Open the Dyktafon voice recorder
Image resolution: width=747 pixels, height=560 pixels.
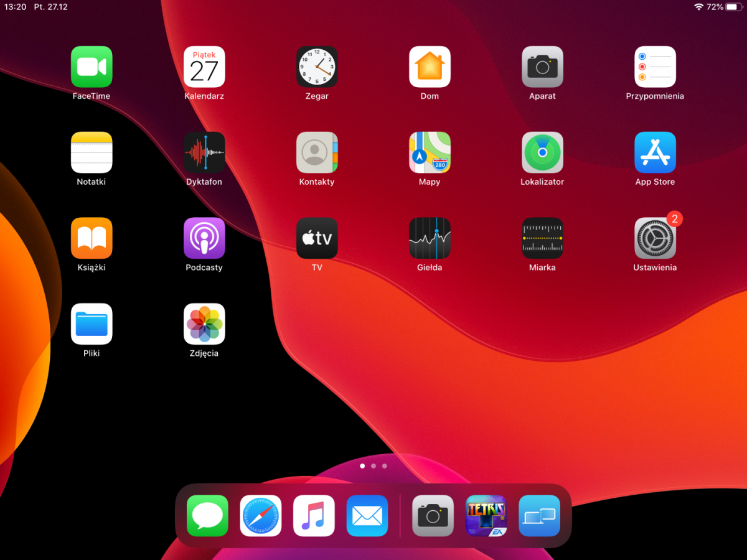coord(204,152)
